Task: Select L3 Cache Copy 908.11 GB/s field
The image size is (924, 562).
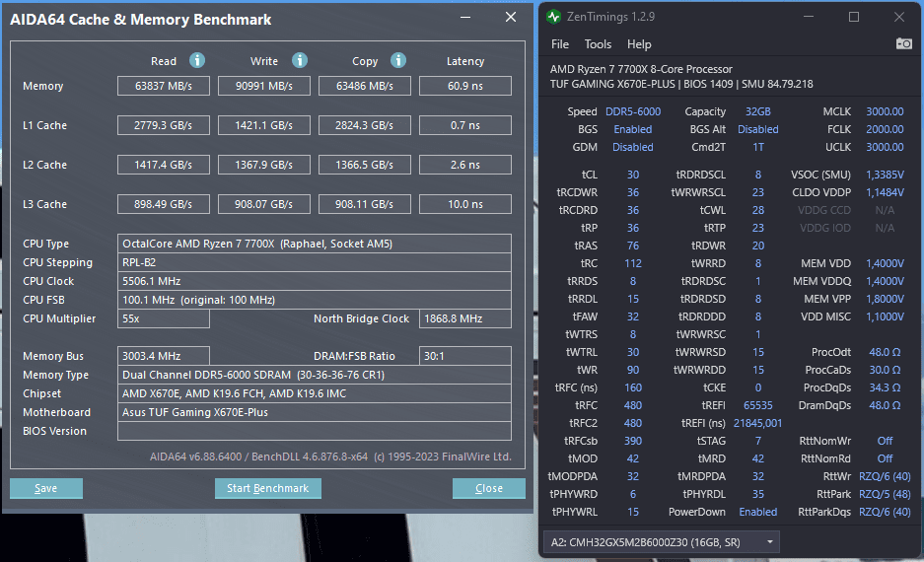Action: point(364,204)
